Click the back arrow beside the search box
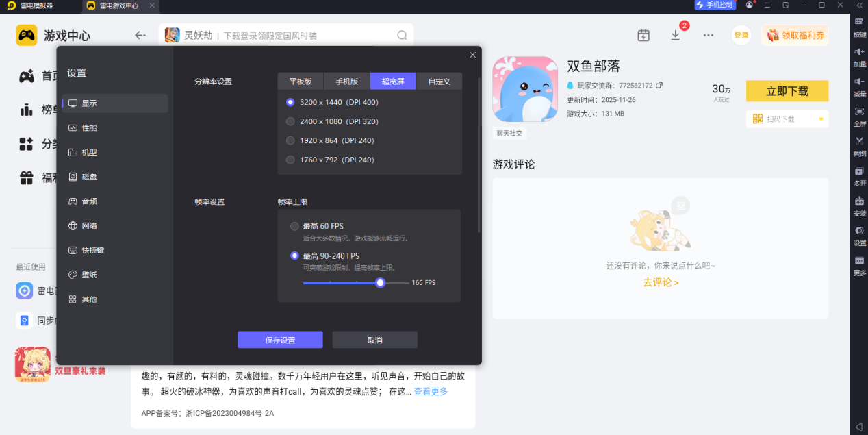The image size is (868, 435). tap(140, 35)
